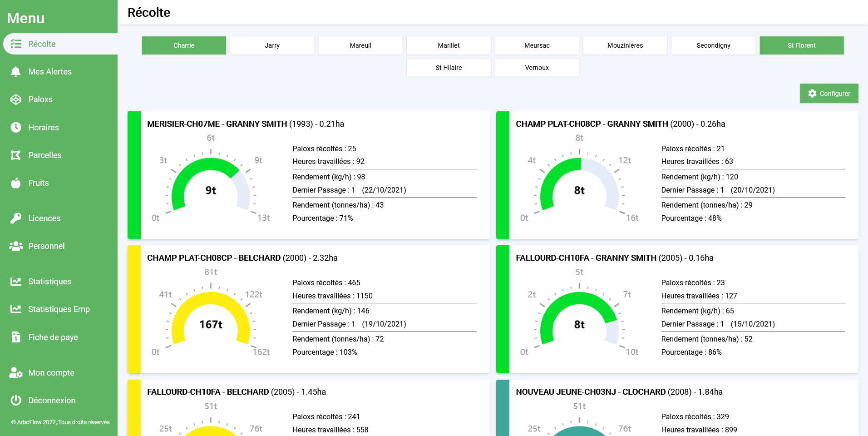Screen dimensions: 868x436
Task: Toggle the Marillet site filter
Action: tap(449, 45)
